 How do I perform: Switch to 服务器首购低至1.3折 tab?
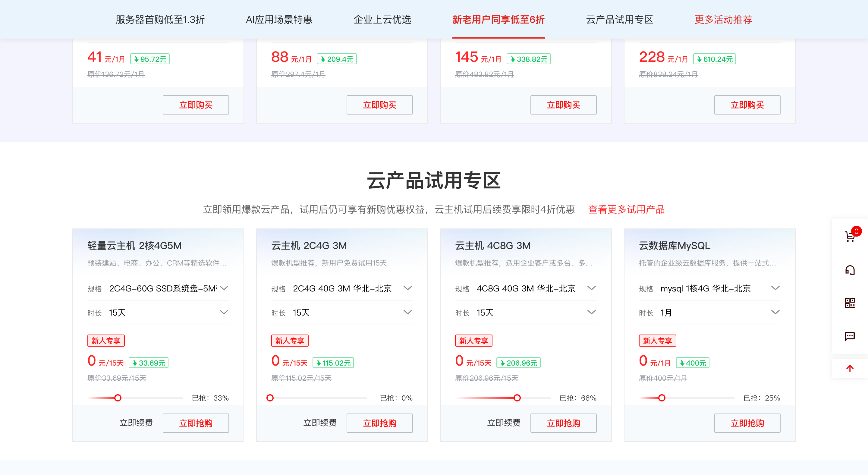(x=160, y=20)
